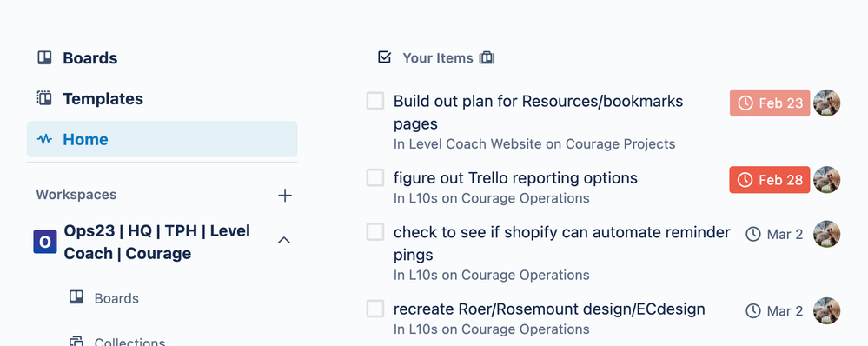Open the member avatar on the Roer/Rosemount item
The image size is (868, 346).
coord(827,310)
